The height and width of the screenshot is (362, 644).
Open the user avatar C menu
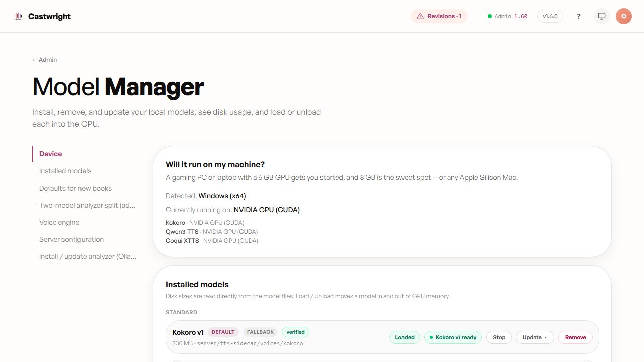[624, 16]
